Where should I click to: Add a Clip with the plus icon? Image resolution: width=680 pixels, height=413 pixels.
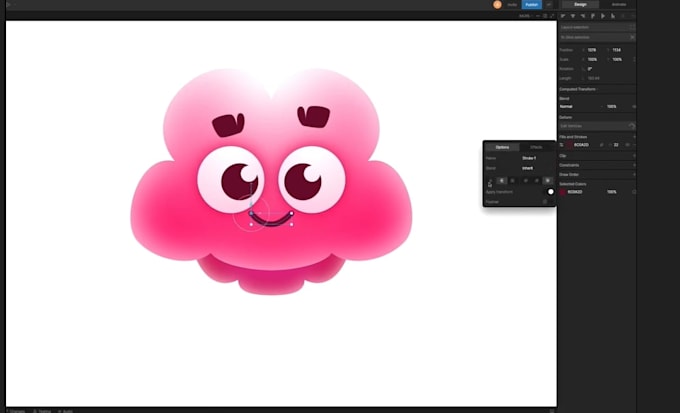point(634,156)
